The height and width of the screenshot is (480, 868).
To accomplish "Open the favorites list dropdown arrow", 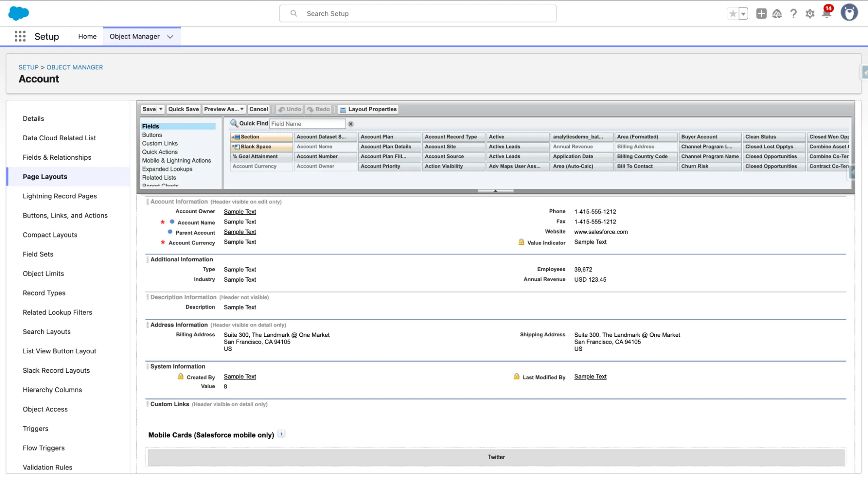I will pyautogui.click(x=743, y=14).
